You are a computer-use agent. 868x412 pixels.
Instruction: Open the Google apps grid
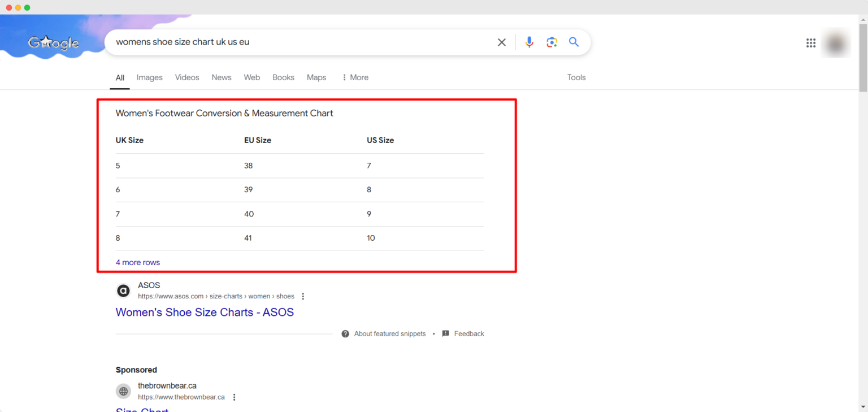click(x=811, y=42)
